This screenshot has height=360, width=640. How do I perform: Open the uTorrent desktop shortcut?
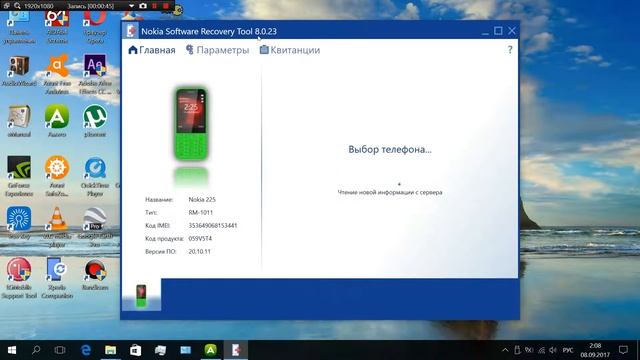[95, 121]
